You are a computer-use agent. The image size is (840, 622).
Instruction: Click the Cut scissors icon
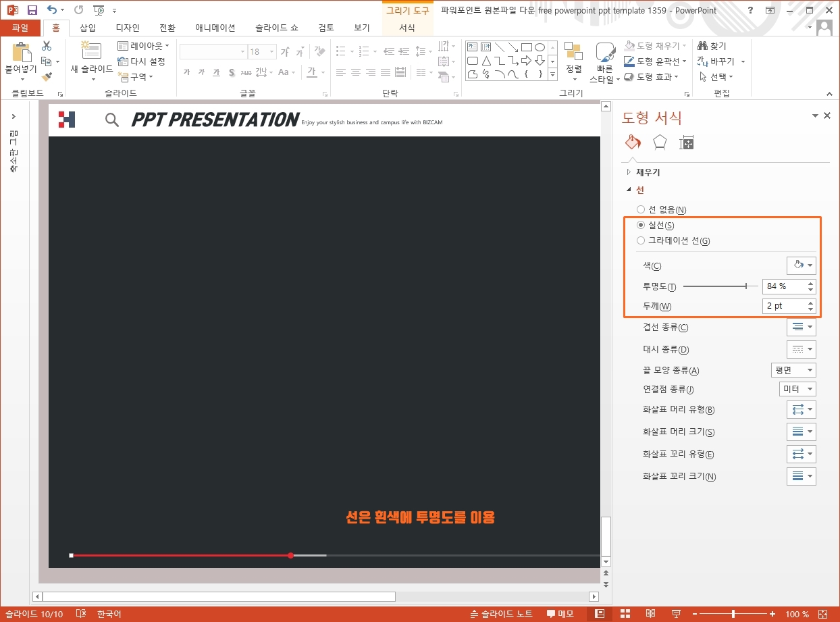(47, 46)
